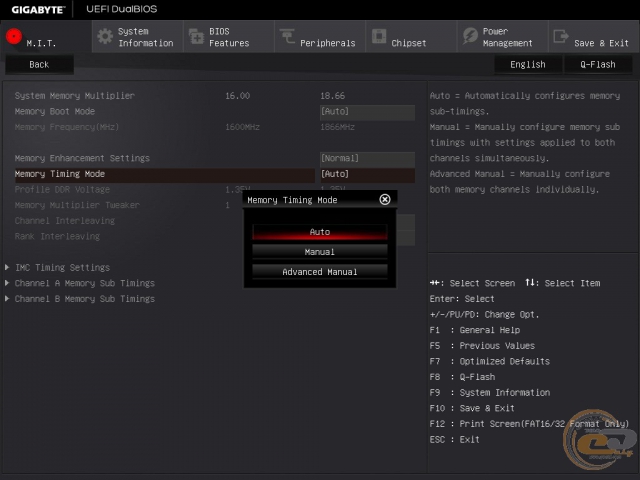Open the Chipset tab
Screen dimensions: 640x480
411,37
